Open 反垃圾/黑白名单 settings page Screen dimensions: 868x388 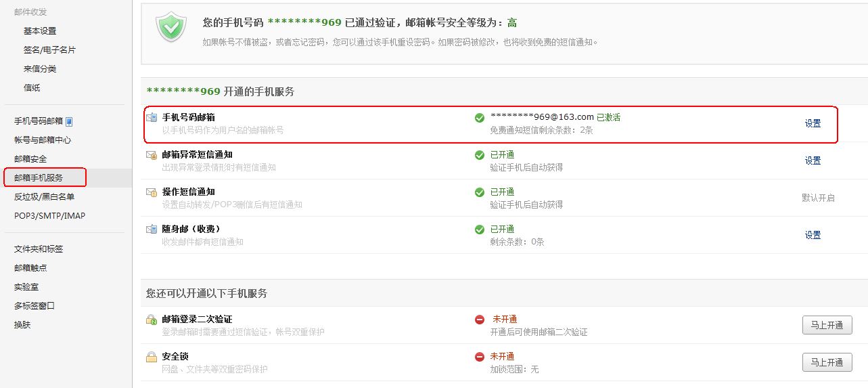tap(44, 197)
